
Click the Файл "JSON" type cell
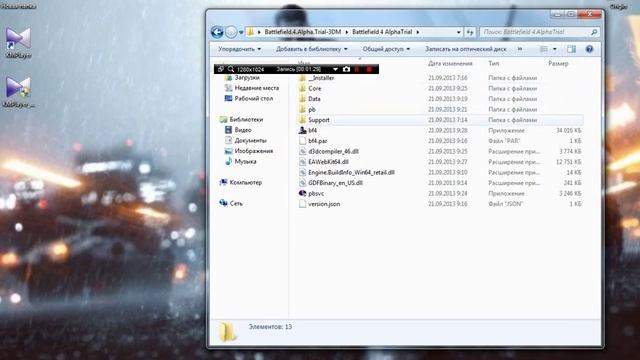click(505, 204)
